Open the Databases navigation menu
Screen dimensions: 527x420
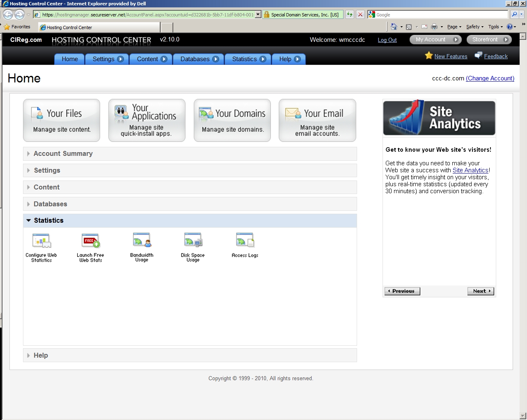(199, 59)
